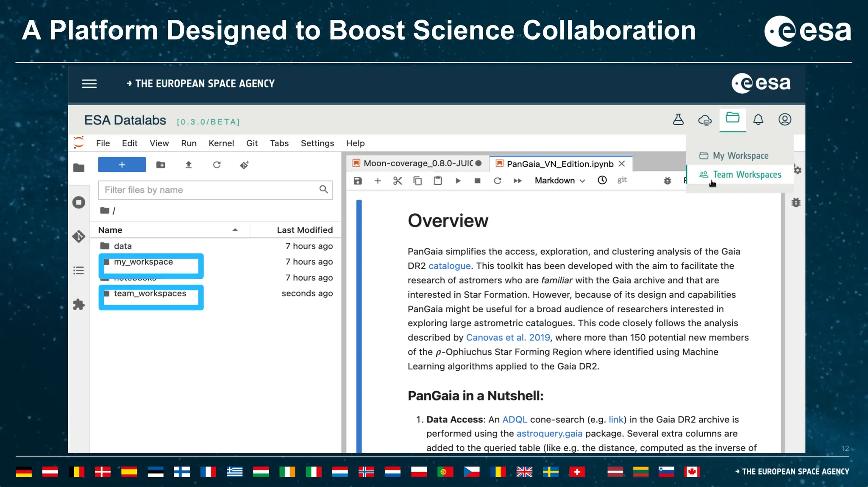Open the Edit menu

[x=130, y=143]
